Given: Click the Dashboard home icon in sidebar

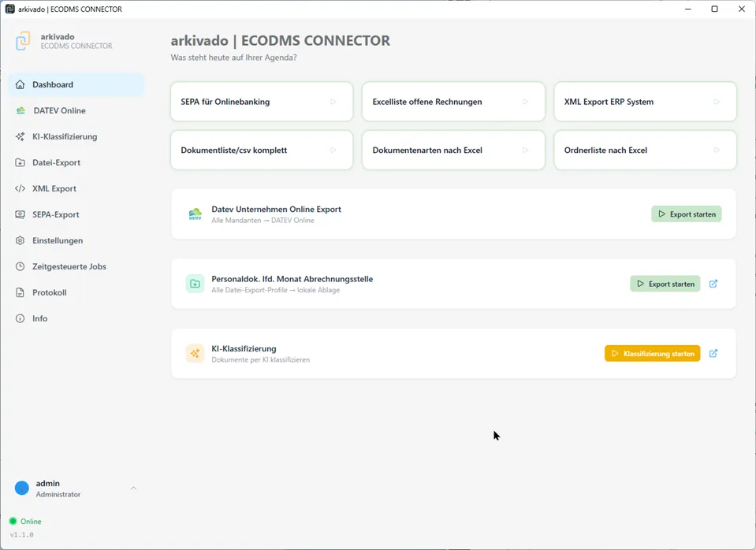Looking at the screenshot, I should pyautogui.click(x=20, y=84).
